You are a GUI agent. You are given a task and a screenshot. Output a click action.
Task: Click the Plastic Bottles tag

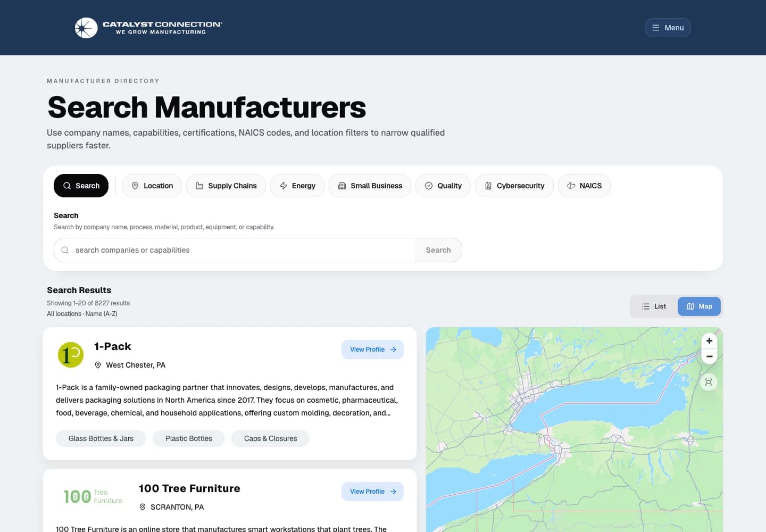click(189, 438)
